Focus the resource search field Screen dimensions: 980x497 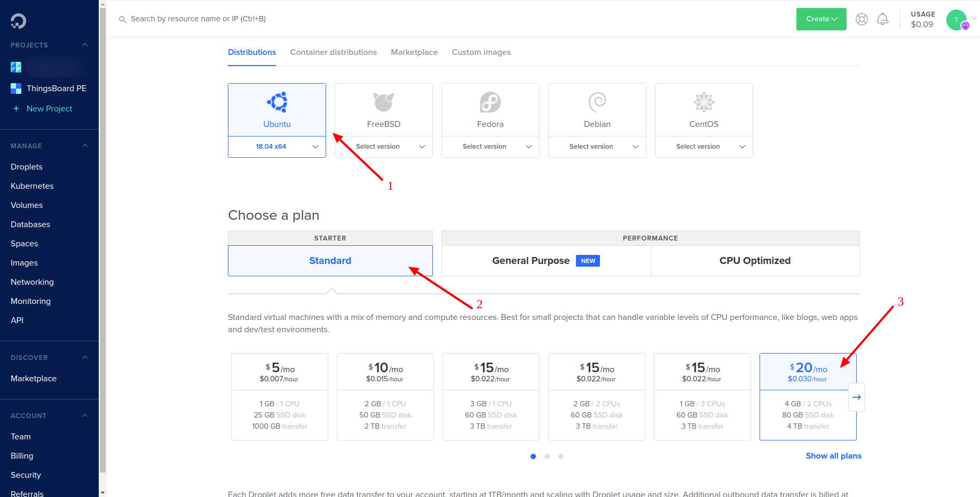coord(198,19)
